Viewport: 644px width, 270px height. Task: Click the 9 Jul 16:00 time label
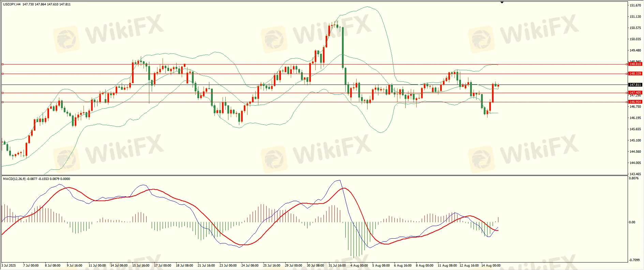[75, 266]
